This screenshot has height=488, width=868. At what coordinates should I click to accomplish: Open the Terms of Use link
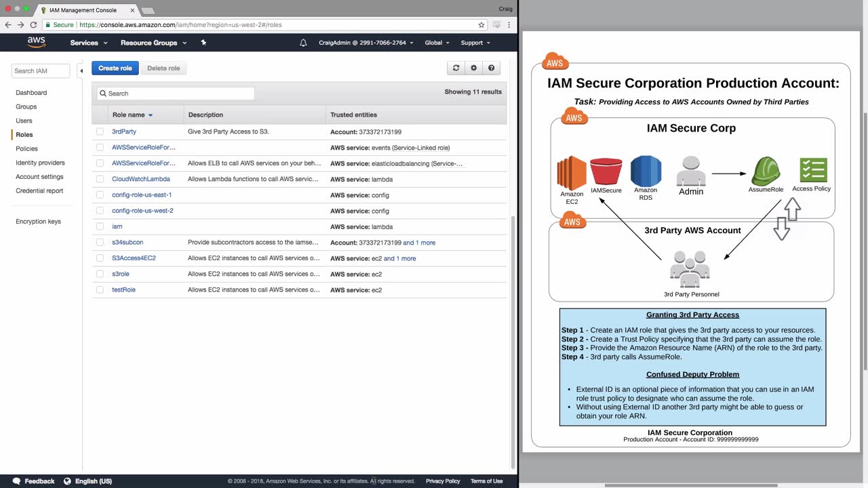point(487,481)
